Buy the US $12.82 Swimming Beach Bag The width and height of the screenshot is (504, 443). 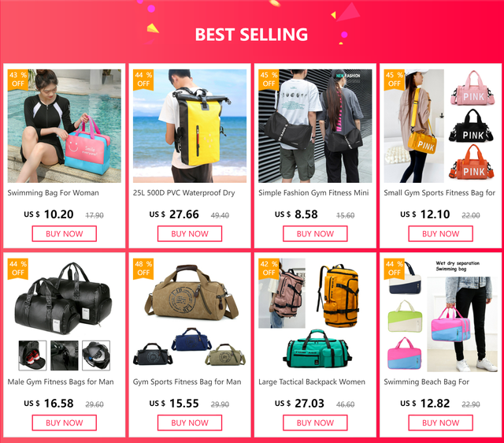(x=440, y=423)
